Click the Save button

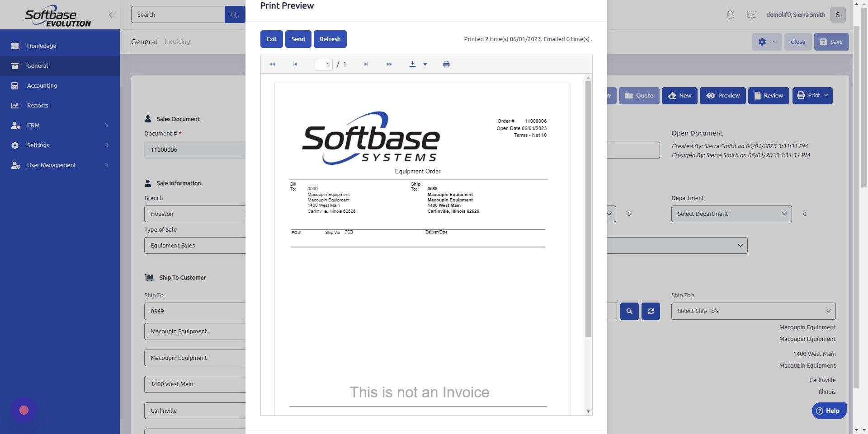[831, 42]
